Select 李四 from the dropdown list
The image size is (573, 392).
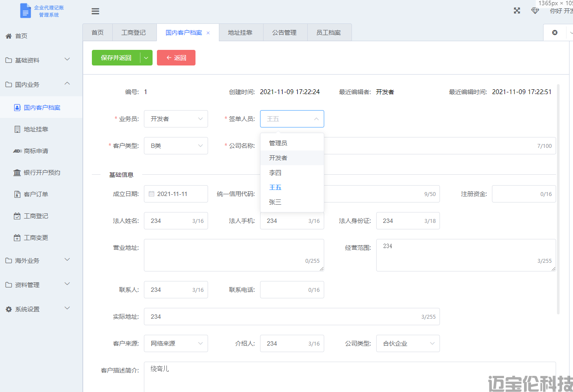292,173
